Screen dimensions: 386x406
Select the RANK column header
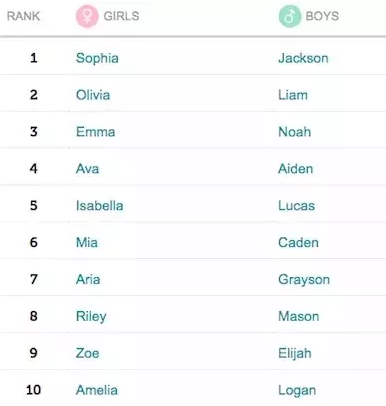[x=23, y=16]
